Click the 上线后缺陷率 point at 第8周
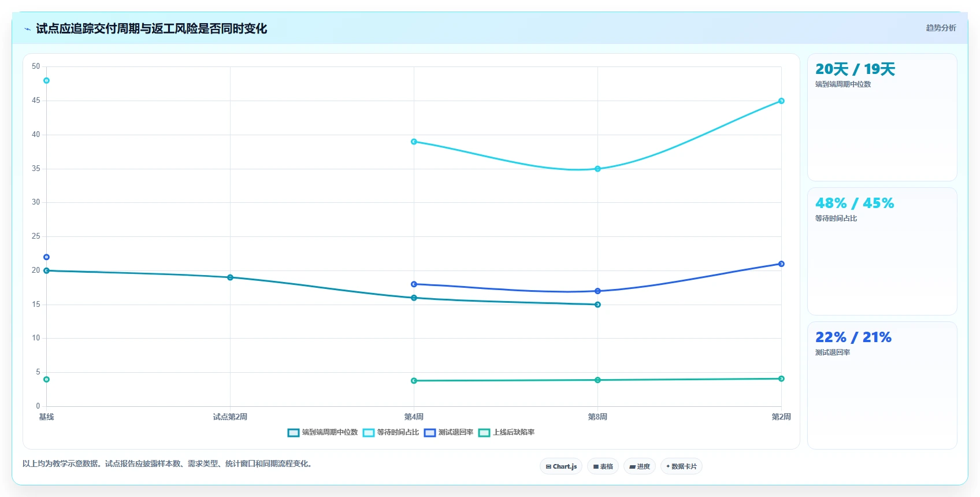Viewport: 980px width, 497px height. pyautogui.click(x=597, y=380)
